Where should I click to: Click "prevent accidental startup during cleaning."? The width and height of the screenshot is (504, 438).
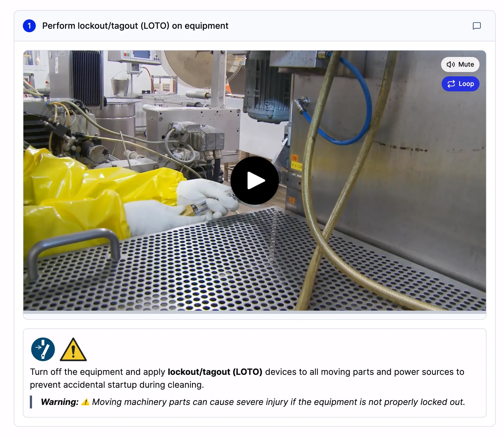117,385
